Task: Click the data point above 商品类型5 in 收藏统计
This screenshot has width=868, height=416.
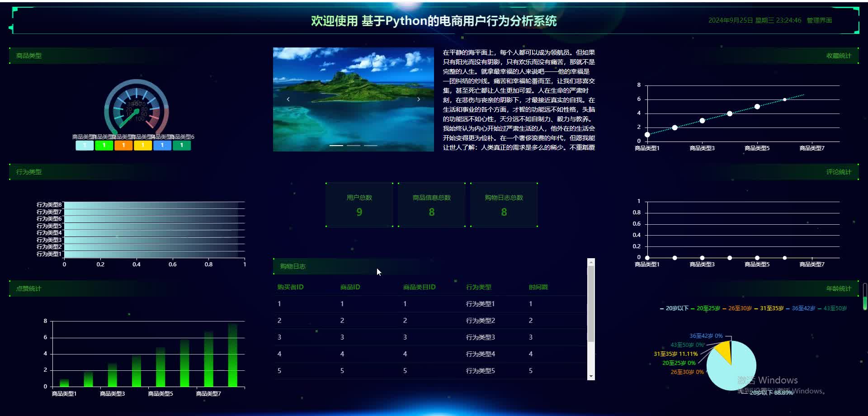Action: [x=757, y=107]
